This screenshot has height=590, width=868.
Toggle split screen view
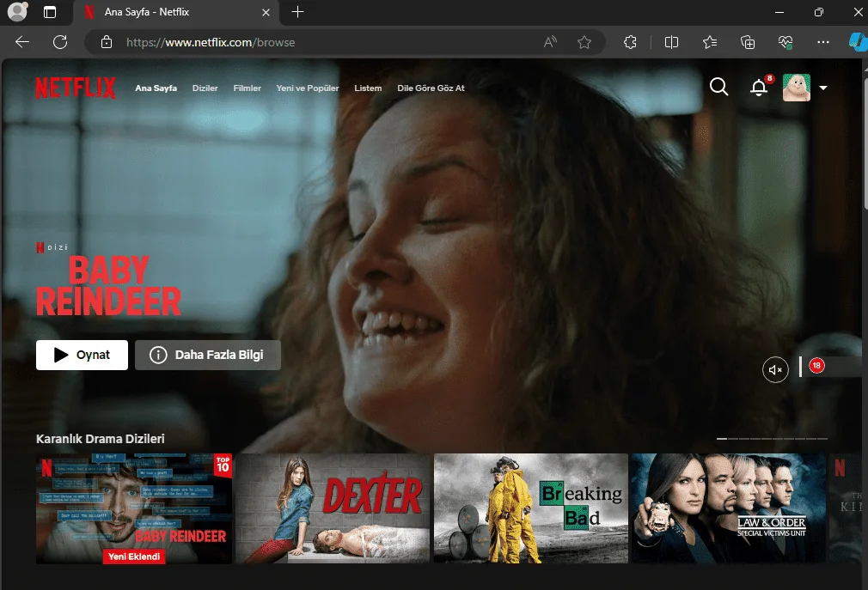[671, 42]
